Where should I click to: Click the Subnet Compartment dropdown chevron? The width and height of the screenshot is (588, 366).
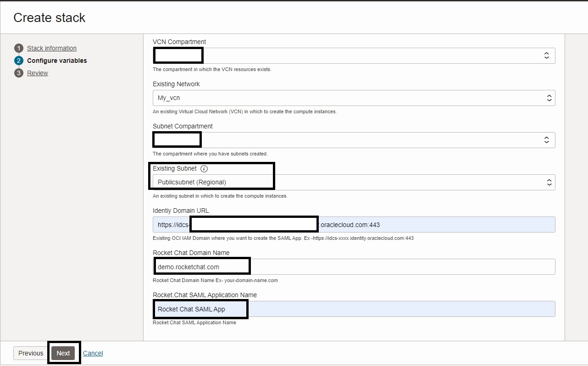[x=546, y=140]
